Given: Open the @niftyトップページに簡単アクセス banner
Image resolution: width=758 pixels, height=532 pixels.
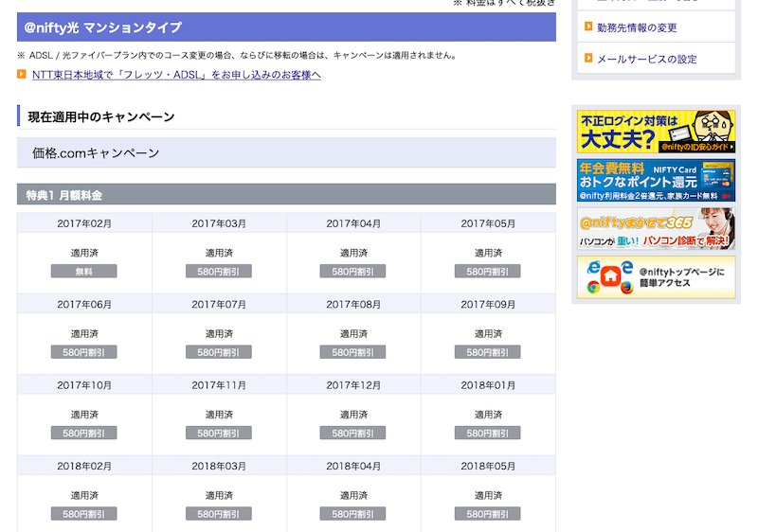Looking at the screenshot, I should [x=656, y=277].
